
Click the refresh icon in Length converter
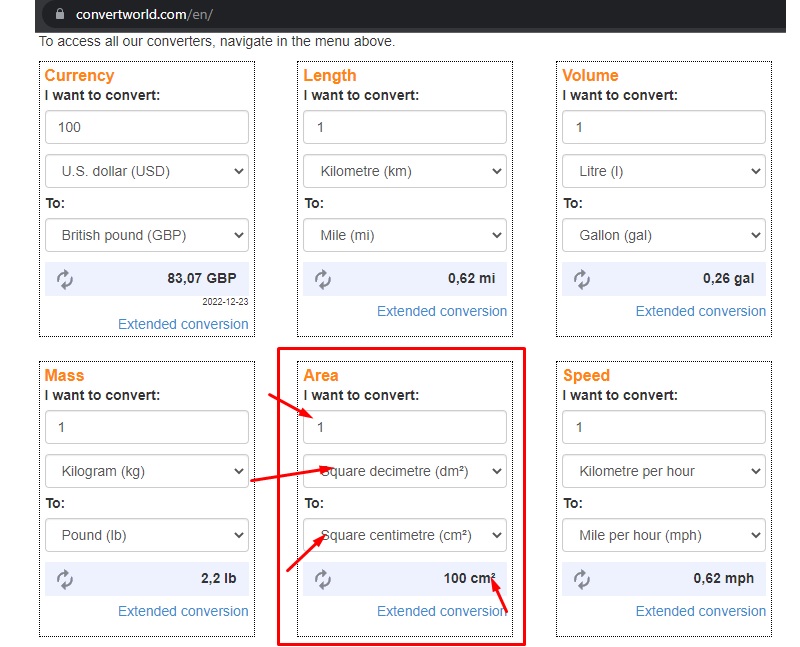(x=321, y=278)
